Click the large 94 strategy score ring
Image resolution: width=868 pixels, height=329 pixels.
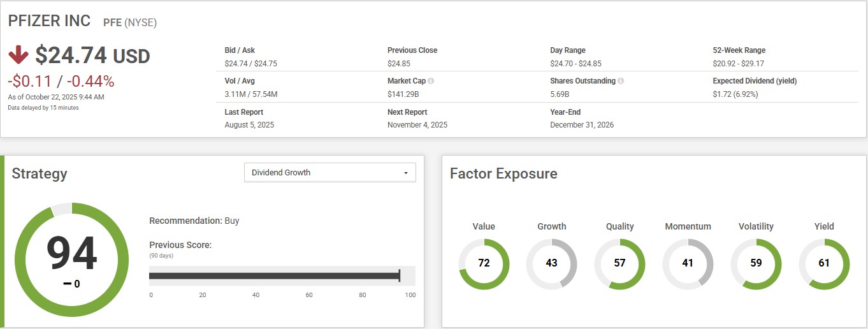[71, 260]
